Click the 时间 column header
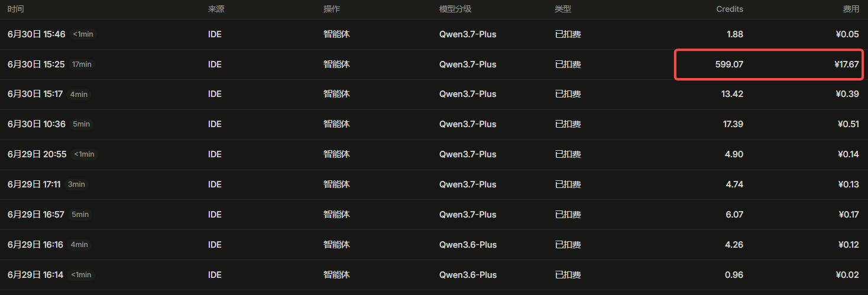868x295 pixels. 16,9
